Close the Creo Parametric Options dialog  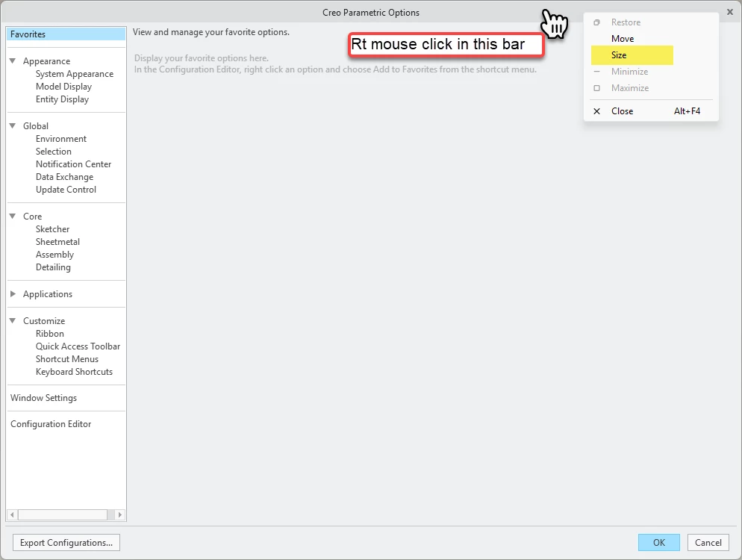point(730,12)
